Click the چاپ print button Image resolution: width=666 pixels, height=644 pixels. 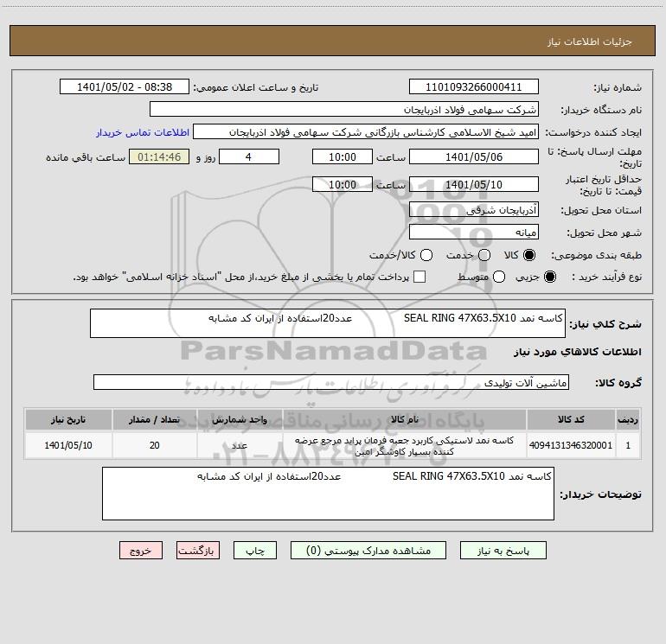255,551
